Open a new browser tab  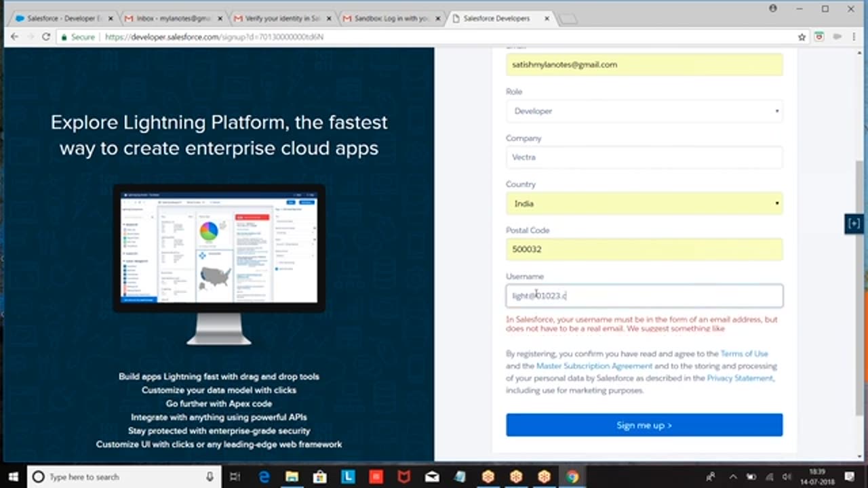pos(568,19)
